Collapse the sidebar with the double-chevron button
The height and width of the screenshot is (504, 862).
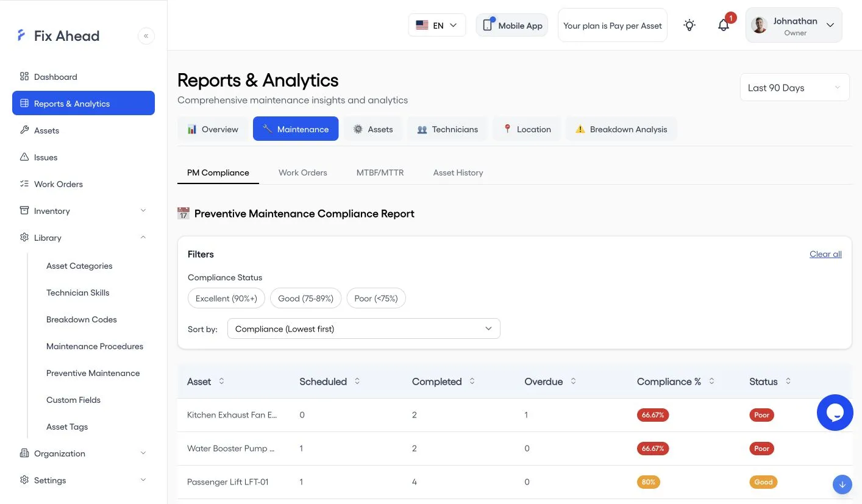coord(146,36)
